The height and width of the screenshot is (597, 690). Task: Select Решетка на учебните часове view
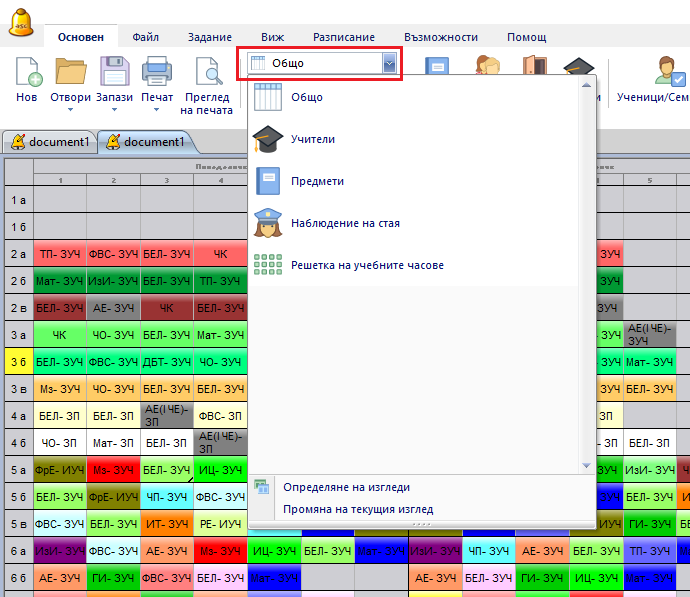coord(367,265)
